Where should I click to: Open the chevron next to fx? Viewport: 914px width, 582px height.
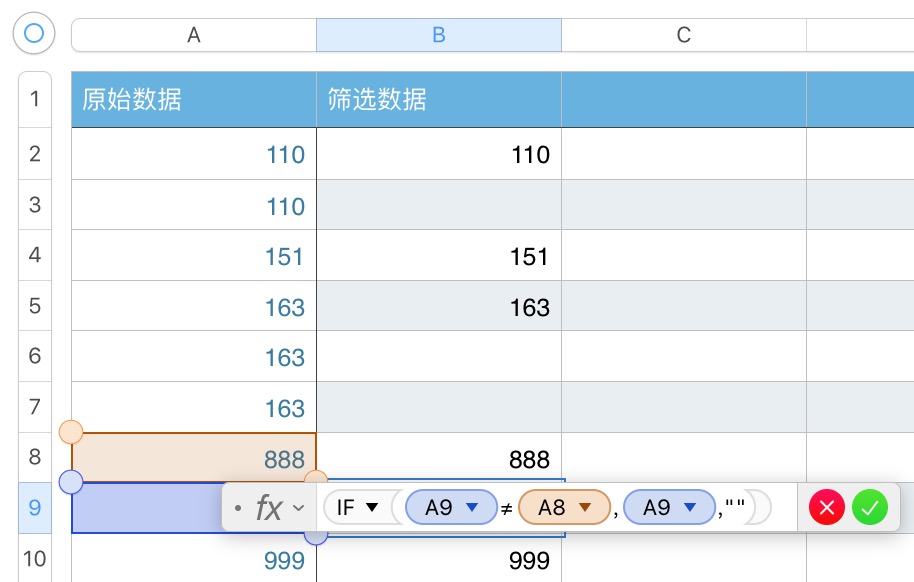click(x=298, y=508)
